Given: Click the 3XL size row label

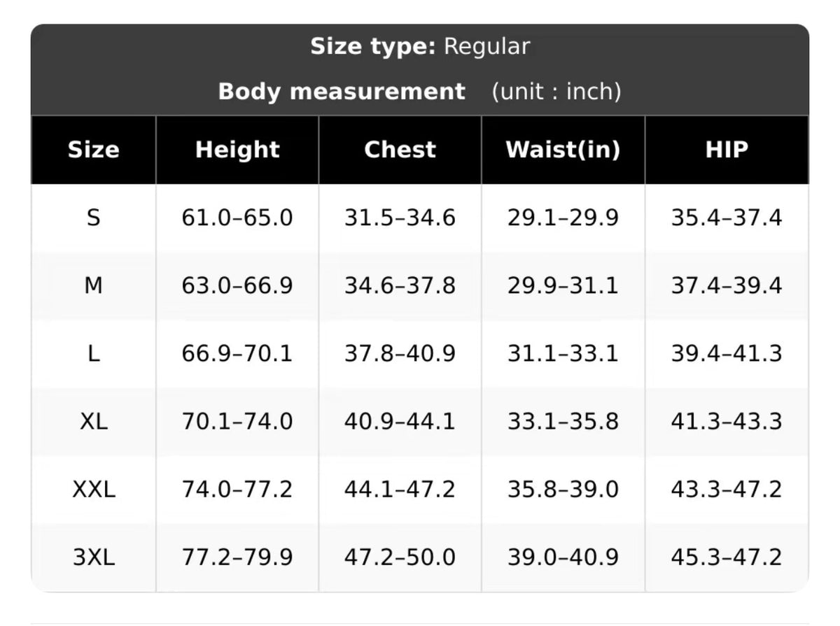Looking at the screenshot, I should 93,557.
